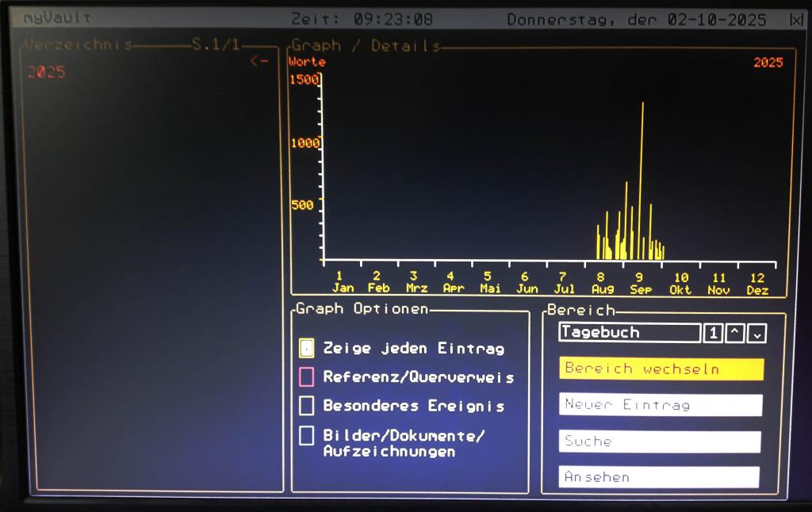Screen dimensions: 812x512
Task: Open the Suche button
Action: 661,441
